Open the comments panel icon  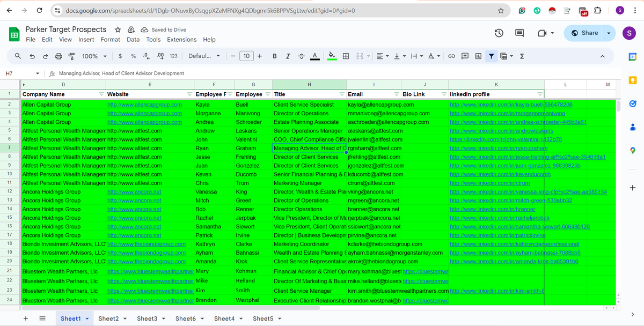[x=519, y=33]
